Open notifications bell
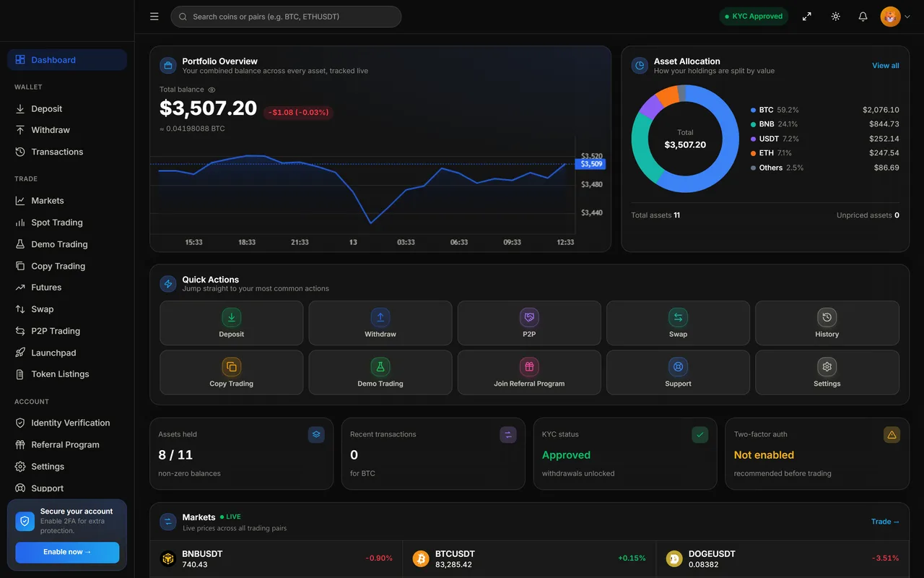Viewport: 924px width, 578px height. coord(863,17)
